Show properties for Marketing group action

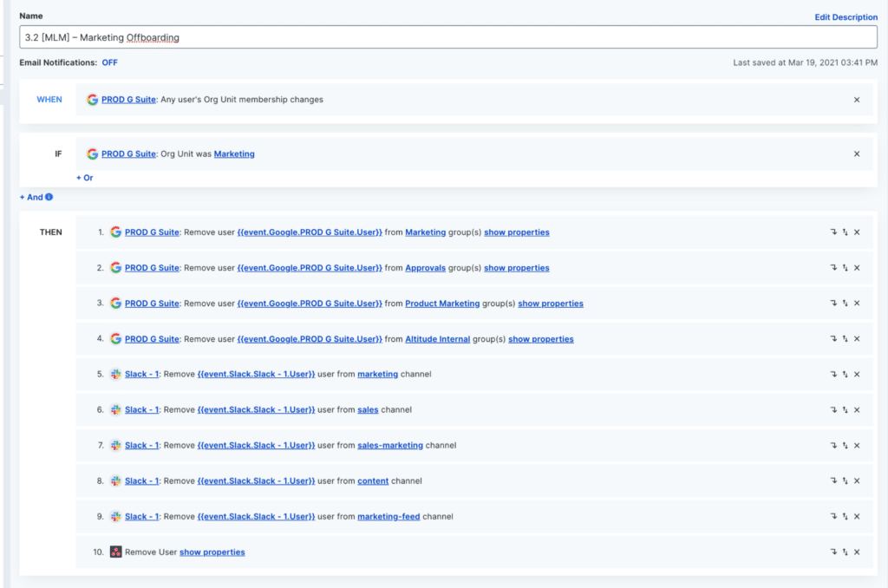[x=517, y=232]
